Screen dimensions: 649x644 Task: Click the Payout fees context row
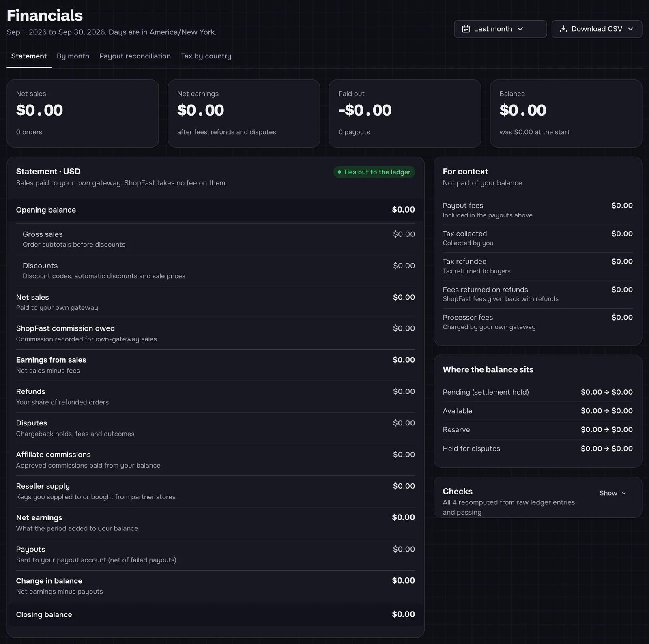click(x=537, y=210)
